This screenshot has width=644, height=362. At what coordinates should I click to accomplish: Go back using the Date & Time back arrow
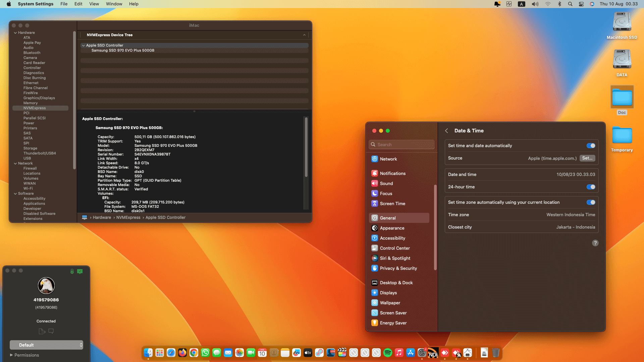446,131
